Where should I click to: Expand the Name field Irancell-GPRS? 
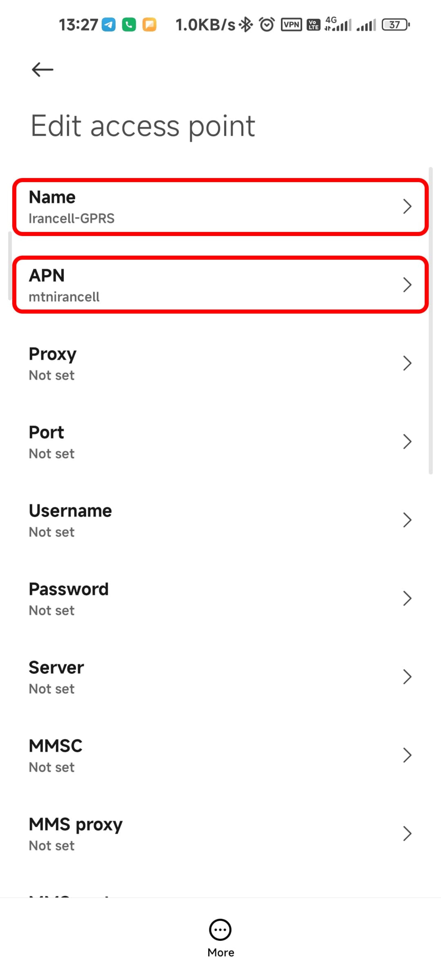point(220,206)
